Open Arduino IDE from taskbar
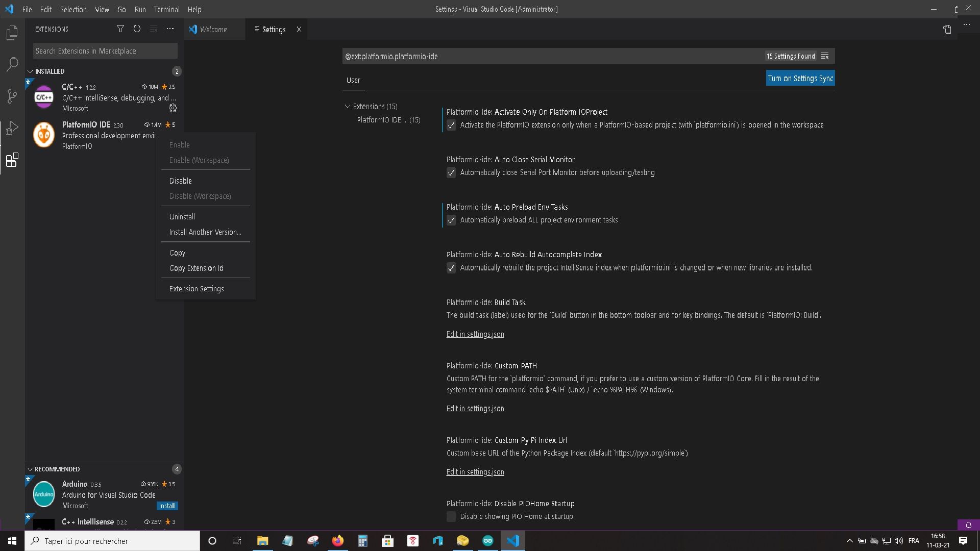 point(487,541)
